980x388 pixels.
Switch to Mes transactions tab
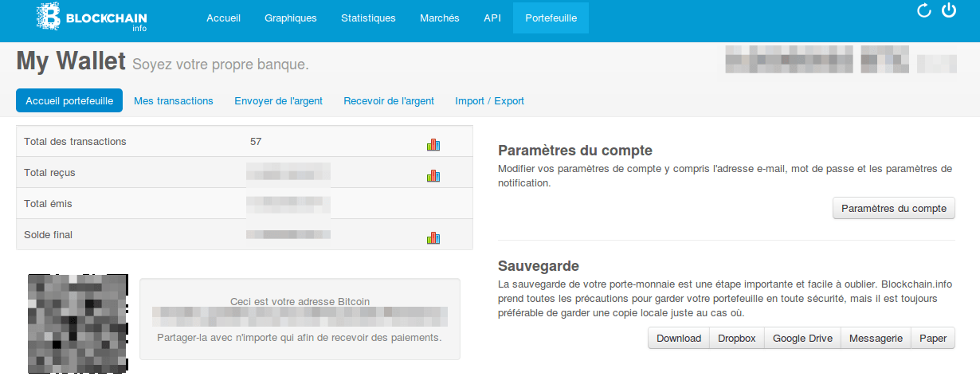coord(174,100)
